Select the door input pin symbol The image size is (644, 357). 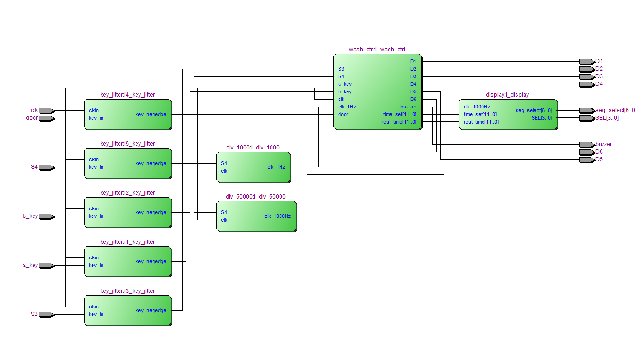47,118
